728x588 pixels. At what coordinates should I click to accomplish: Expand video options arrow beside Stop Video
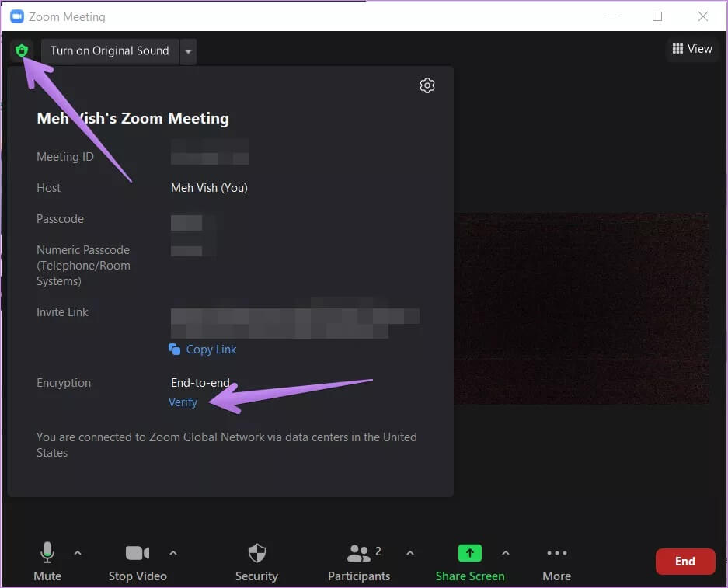coord(173,553)
